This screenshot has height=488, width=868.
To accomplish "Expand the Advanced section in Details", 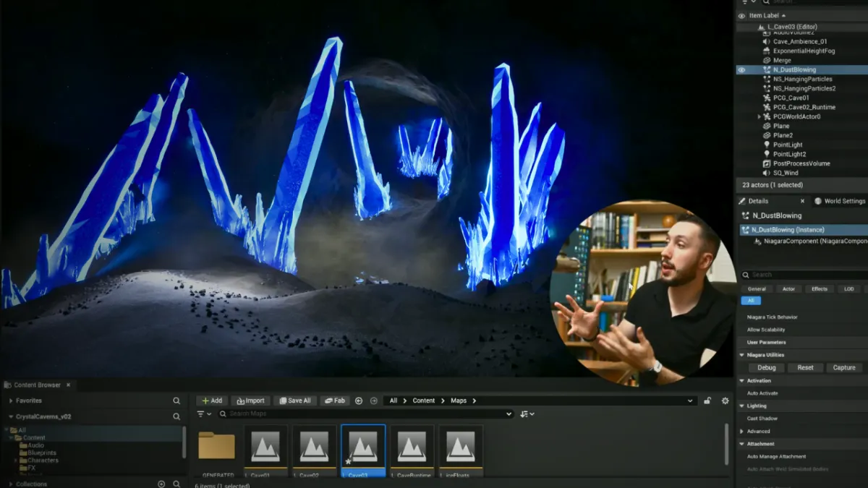I will tap(741, 432).
